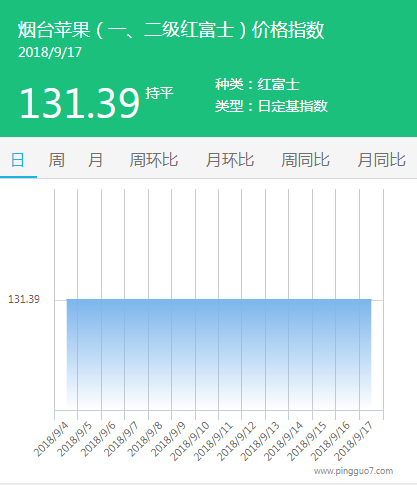Screen dimensions: 417x485
Task: Click the 持平 status label
Action: pyautogui.click(x=159, y=93)
